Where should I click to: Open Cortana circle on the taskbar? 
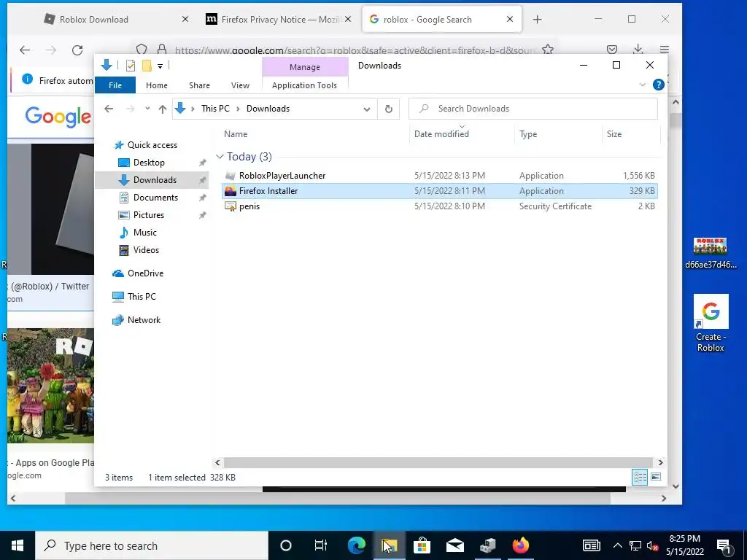[x=286, y=545]
